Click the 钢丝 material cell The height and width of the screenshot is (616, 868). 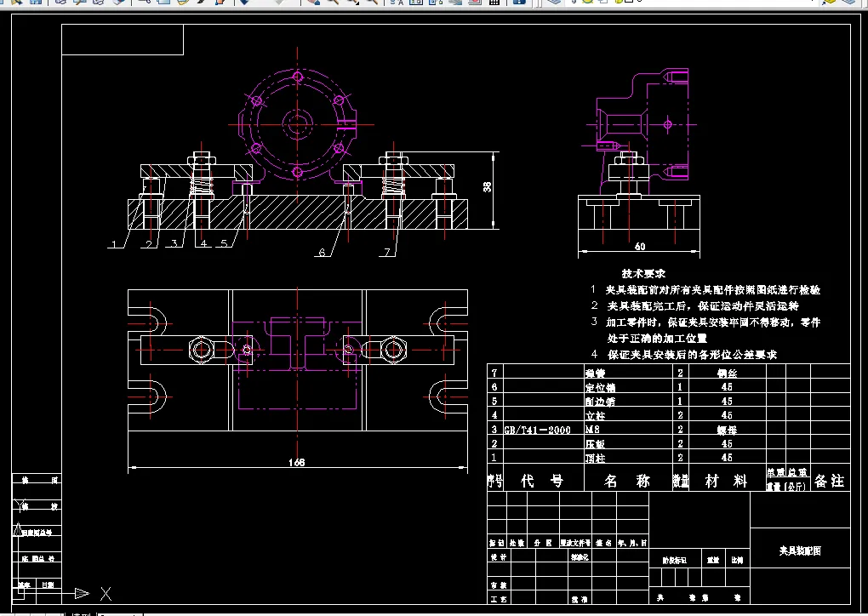[726, 373]
